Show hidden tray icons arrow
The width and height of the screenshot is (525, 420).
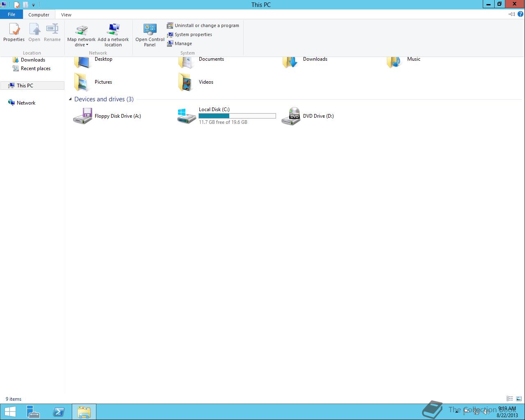(457, 412)
